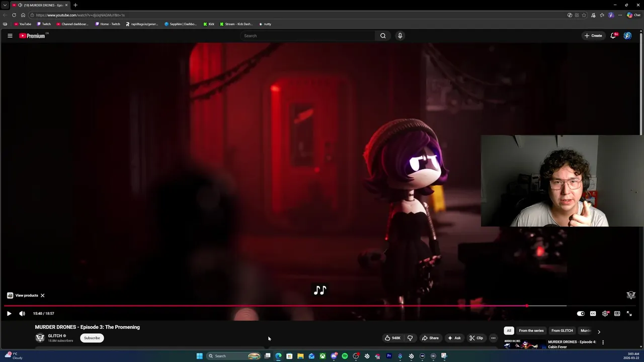Open the weather widget on taskbar
This screenshot has width=644, height=362.
[x=13, y=356]
